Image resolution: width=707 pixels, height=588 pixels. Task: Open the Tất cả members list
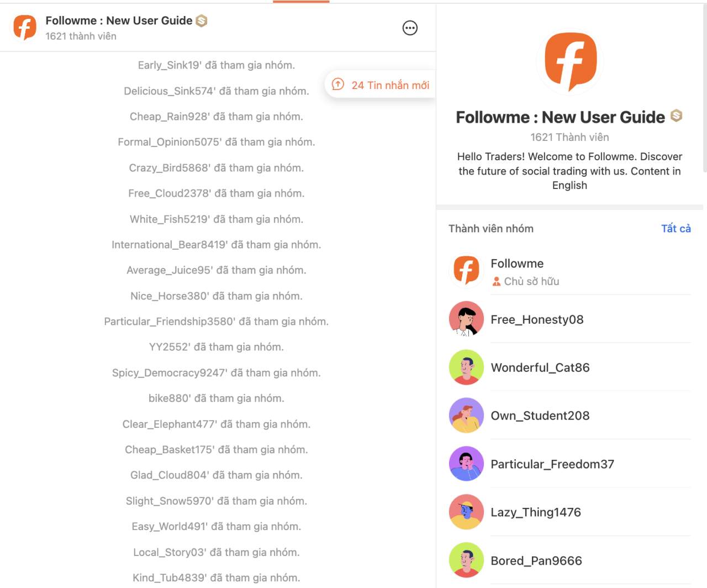[675, 228]
